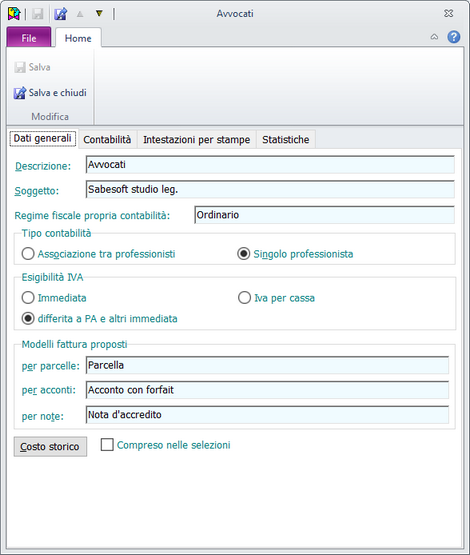Screen dimensions: 470x555
Task: Select Associazione tra professionisti option
Action: tap(98, 254)
